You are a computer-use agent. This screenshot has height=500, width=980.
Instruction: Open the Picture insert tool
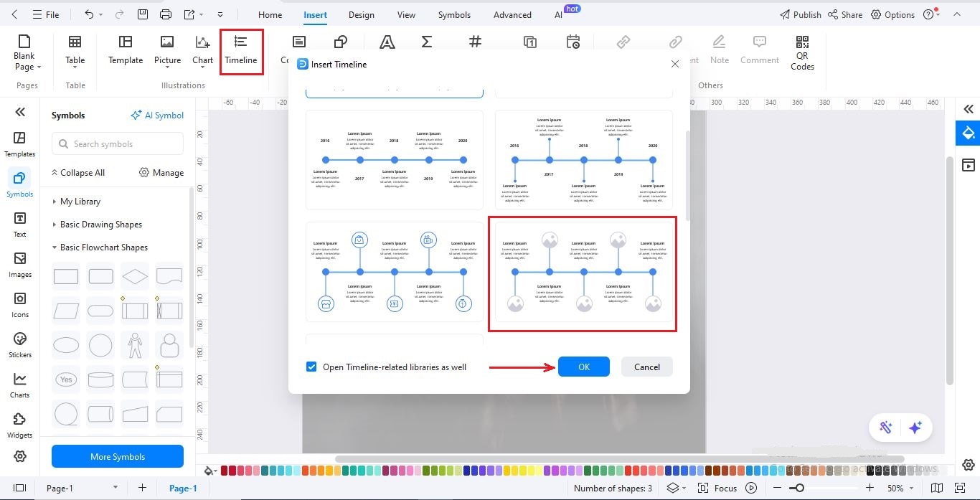(x=167, y=50)
